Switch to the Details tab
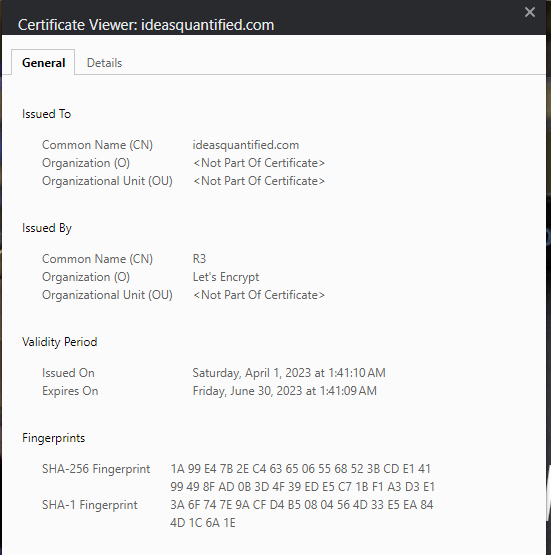Screen dimensions: 551x555 pos(104,63)
